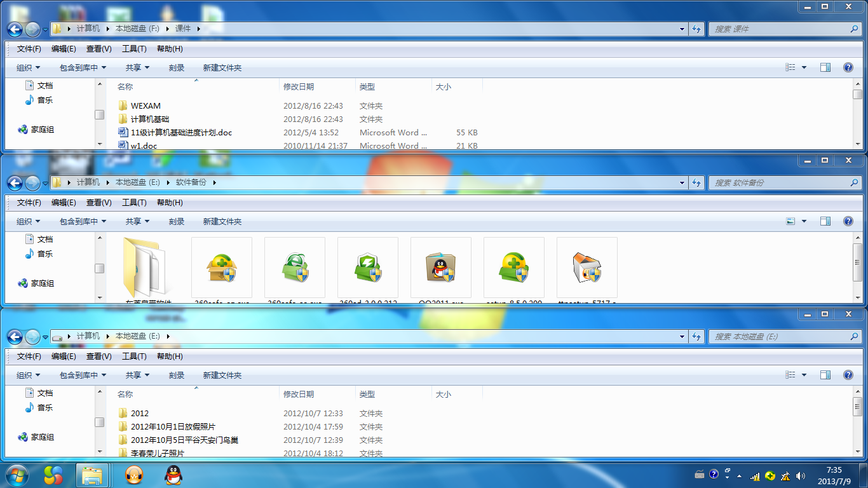Open the ttpsetup_5717 installer
The width and height of the screenshot is (868, 488).
(586, 267)
